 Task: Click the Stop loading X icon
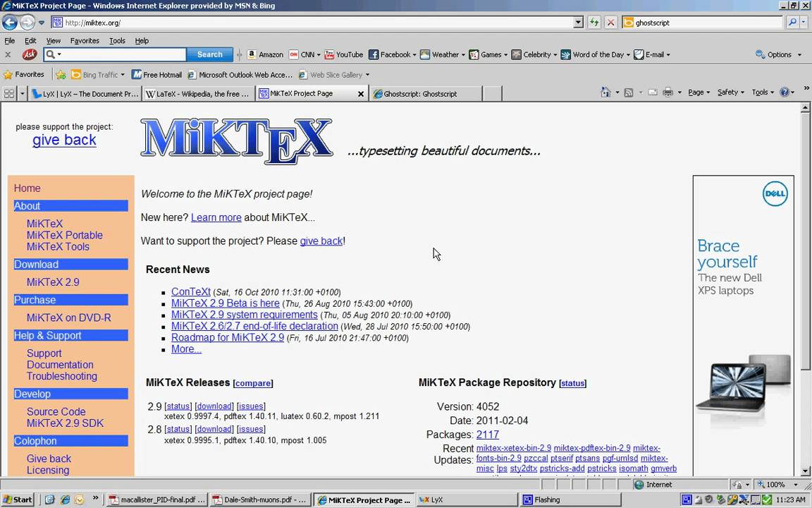[611, 23]
